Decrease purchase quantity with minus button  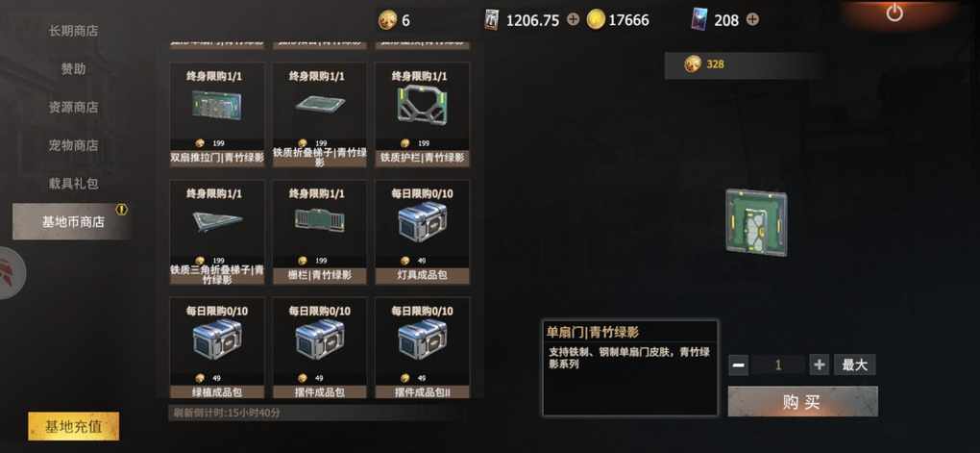pos(738,365)
